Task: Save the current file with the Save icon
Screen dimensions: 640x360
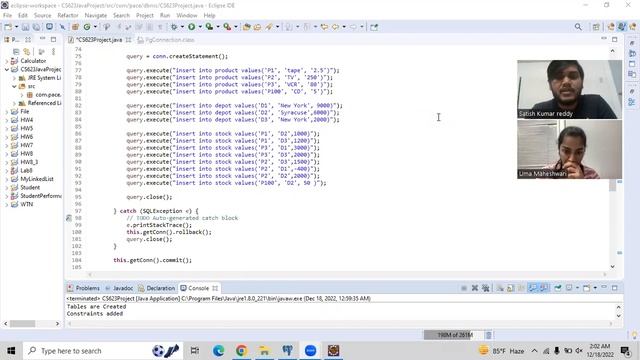Action: (25, 27)
